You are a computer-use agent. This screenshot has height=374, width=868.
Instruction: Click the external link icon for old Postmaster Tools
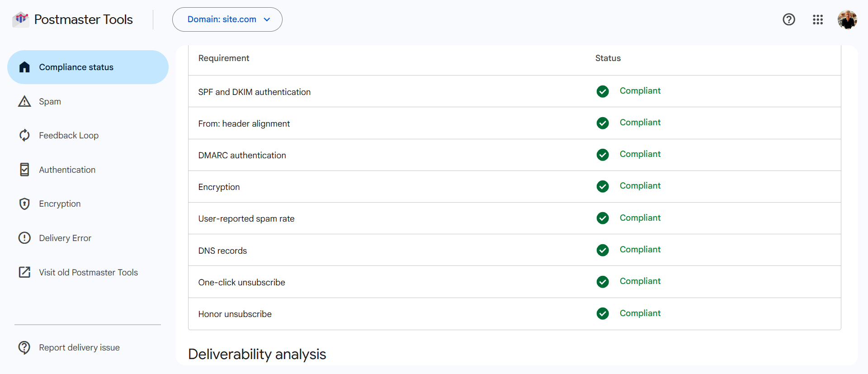(x=24, y=272)
